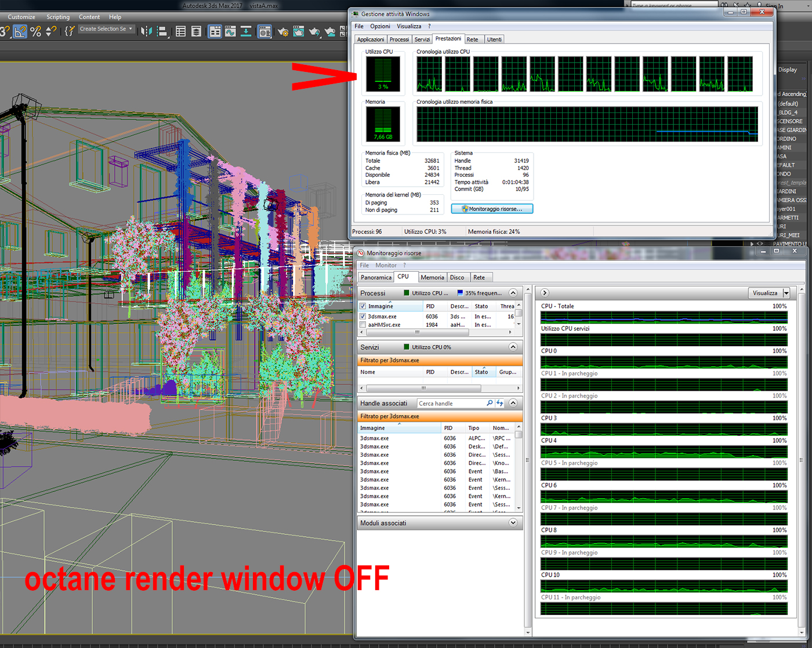Click the Cerca handle search field

click(x=451, y=403)
